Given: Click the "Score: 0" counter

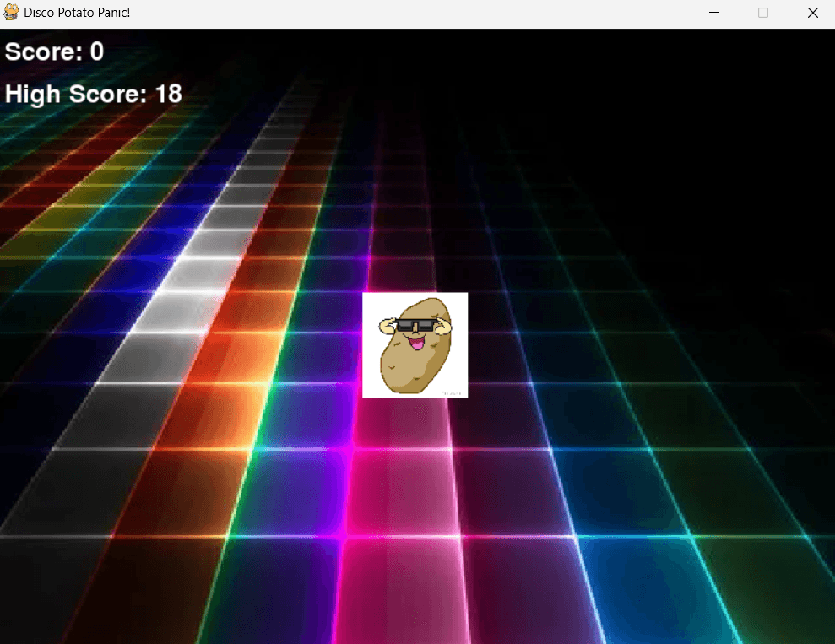Looking at the screenshot, I should tap(54, 52).
